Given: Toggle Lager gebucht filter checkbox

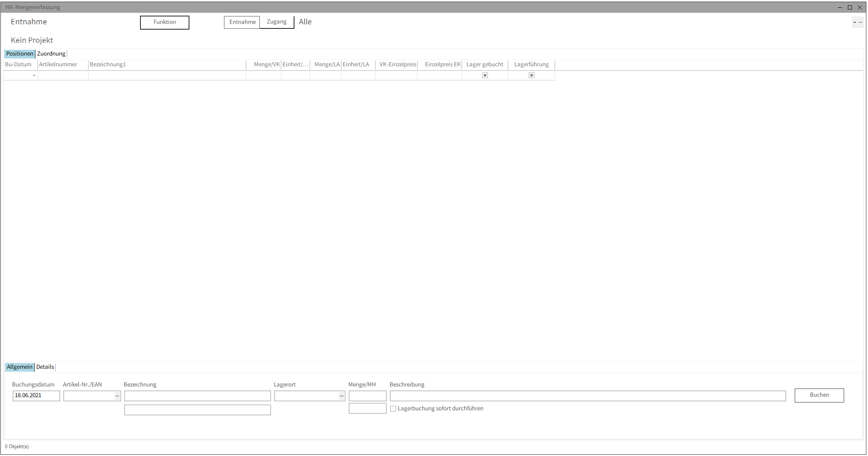Looking at the screenshot, I should pyautogui.click(x=485, y=75).
